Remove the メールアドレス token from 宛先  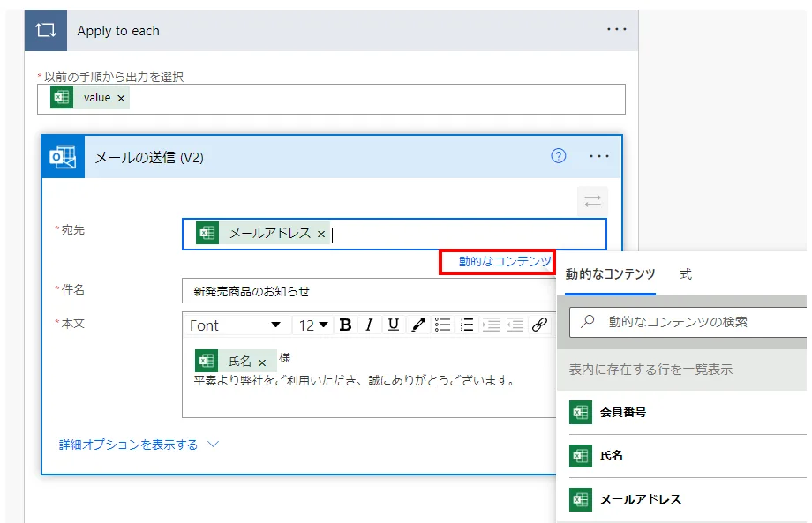click(x=321, y=234)
